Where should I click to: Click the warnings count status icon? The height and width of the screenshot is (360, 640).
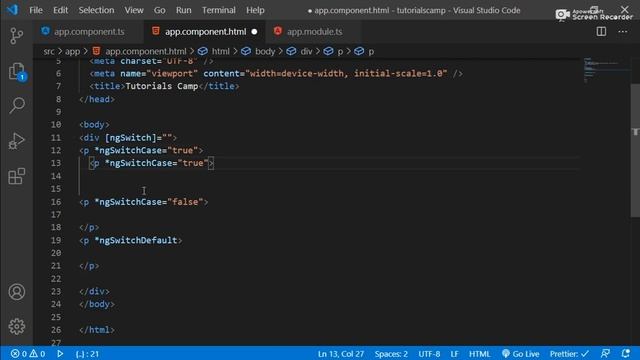[37, 353]
